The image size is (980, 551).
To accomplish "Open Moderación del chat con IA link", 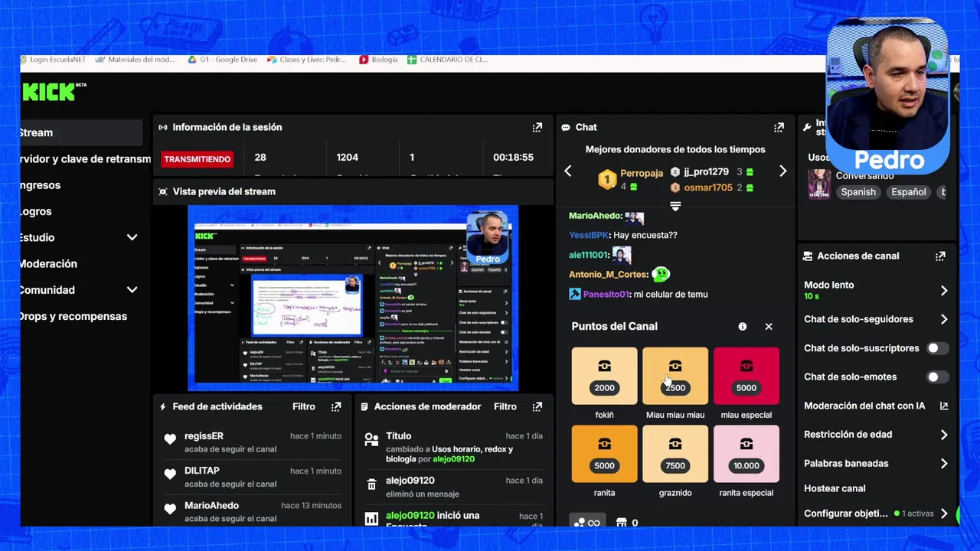I will click(x=876, y=406).
